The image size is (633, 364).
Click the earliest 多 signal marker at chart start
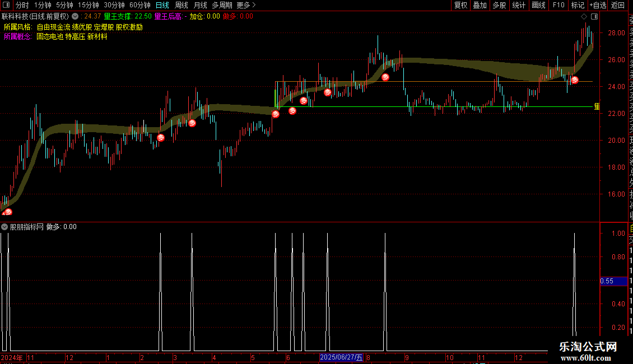[8, 212]
